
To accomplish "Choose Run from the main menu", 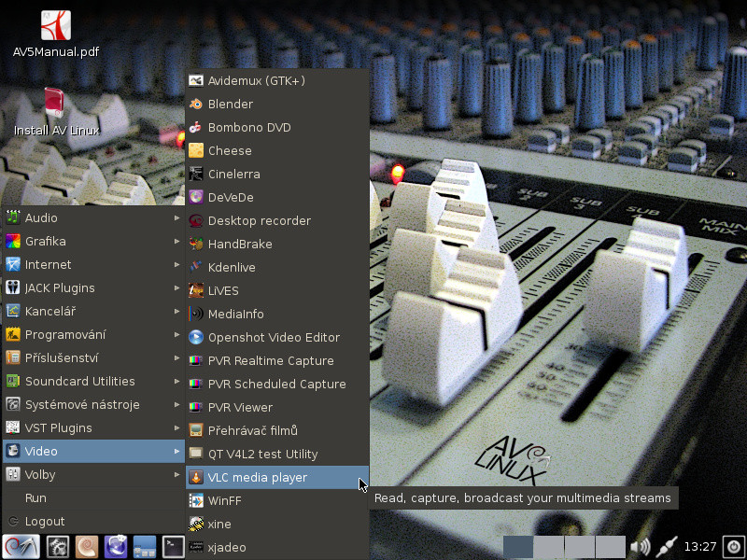I will (x=93, y=497).
